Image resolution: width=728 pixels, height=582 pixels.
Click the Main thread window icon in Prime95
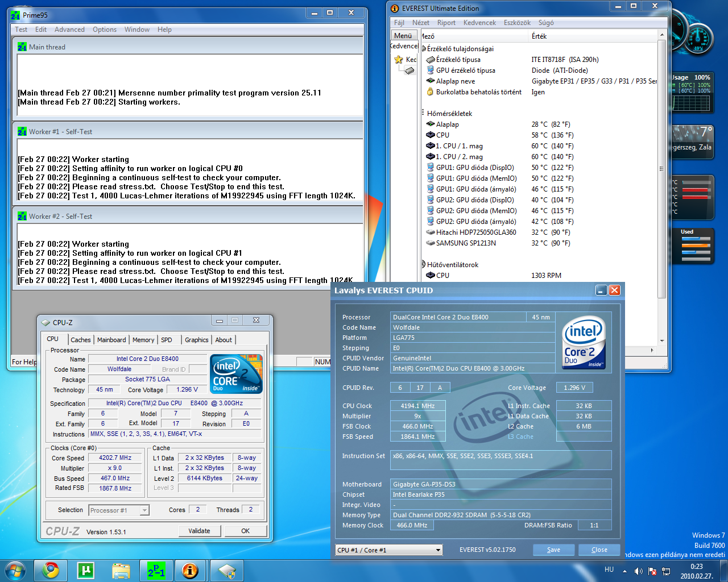(x=22, y=47)
